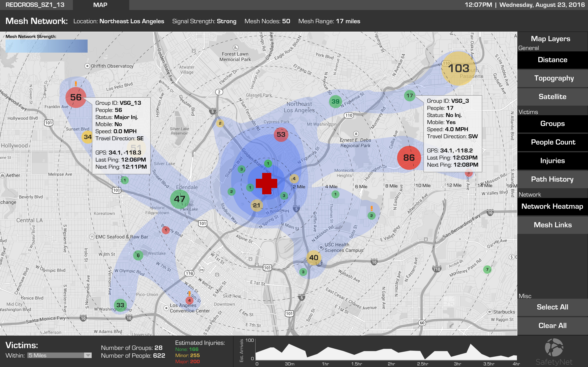Click the red group marker 86

tap(409, 158)
